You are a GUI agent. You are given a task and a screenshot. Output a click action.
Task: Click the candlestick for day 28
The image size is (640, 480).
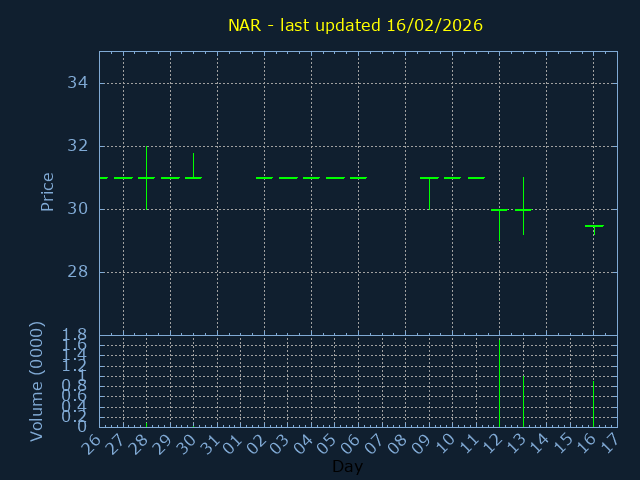[x=146, y=177]
